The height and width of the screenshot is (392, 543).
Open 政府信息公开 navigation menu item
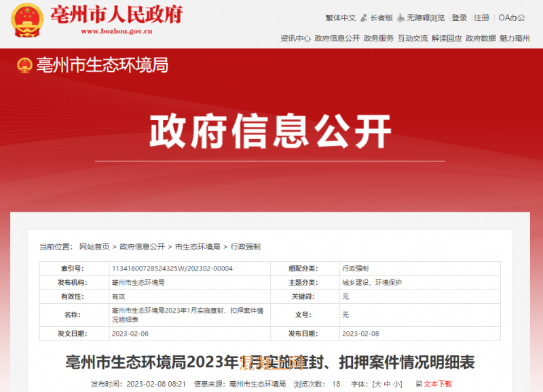pos(337,39)
